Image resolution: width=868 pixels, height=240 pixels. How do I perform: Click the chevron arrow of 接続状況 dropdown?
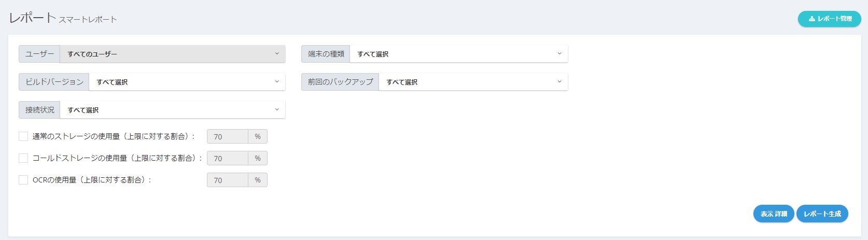277,109
